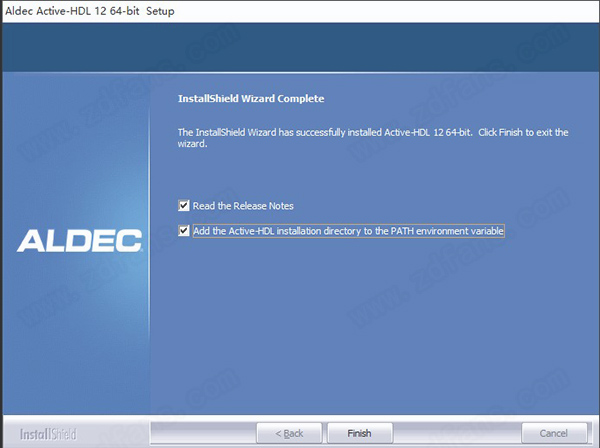Toggle the Add Active-HDL directory to PATH checkbox
Image resolution: width=600 pixels, height=448 pixels.
pyautogui.click(x=184, y=231)
